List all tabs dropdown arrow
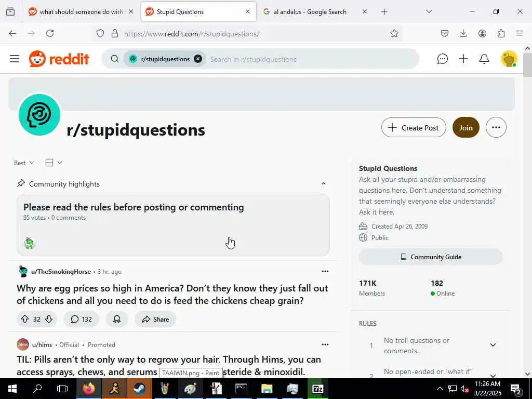 click(429, 11)
